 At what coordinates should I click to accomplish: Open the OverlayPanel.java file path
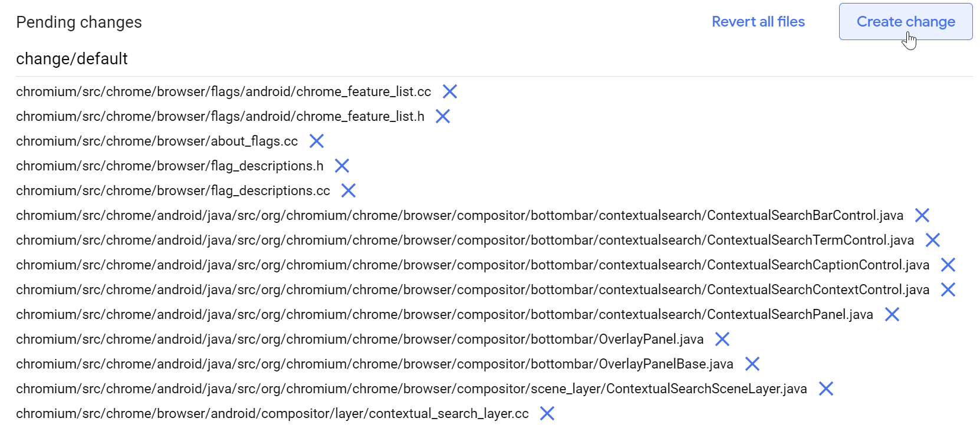click(x=360, y=339)
